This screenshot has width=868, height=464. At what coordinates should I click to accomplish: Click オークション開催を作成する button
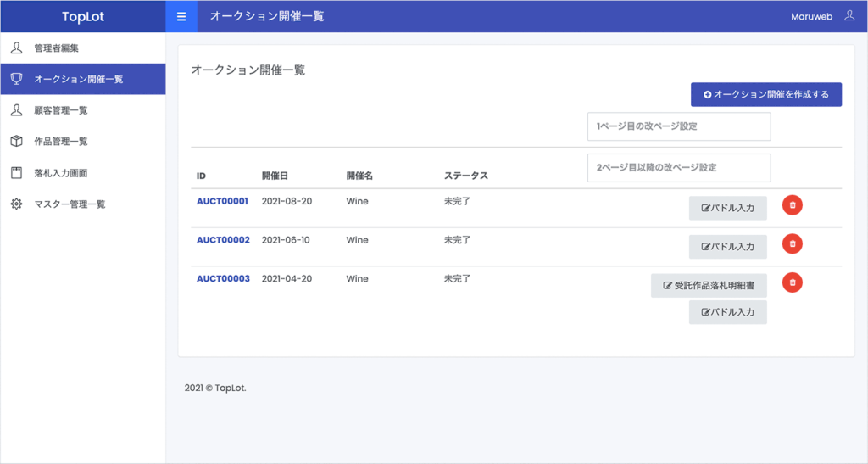[766, 95]
